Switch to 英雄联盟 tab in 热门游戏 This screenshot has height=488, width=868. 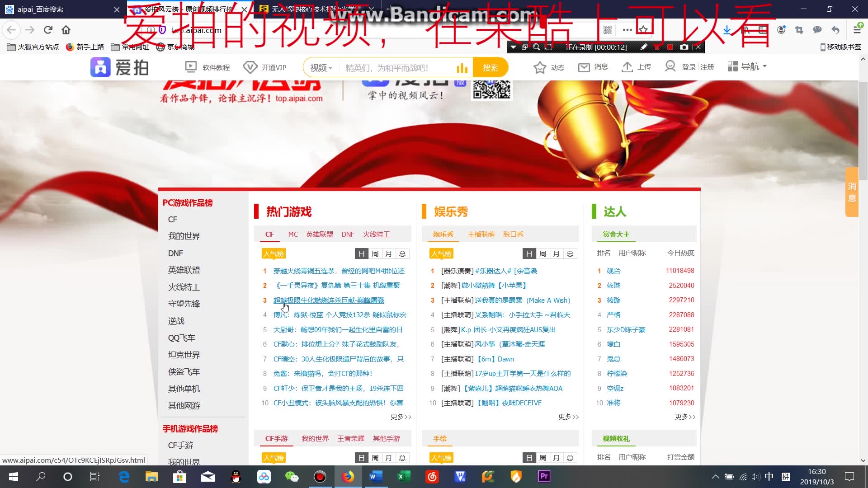320,234
